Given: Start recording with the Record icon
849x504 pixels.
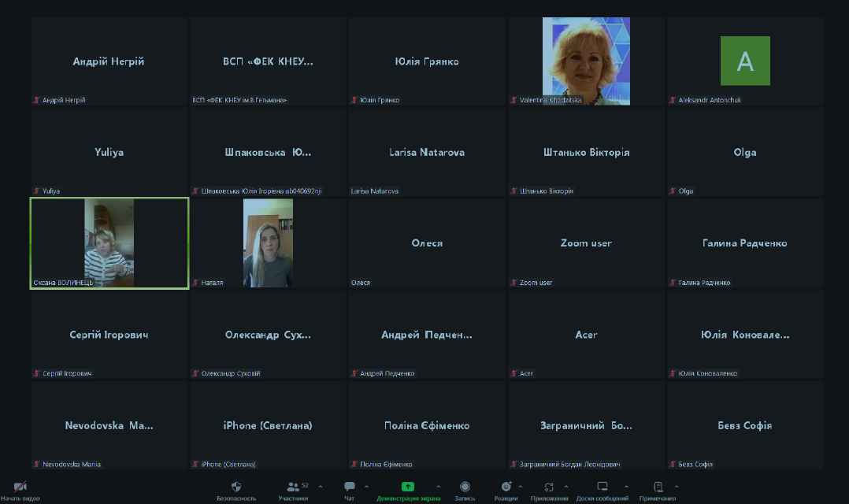Looking at the screenshot, I should (x=465, y=487).
